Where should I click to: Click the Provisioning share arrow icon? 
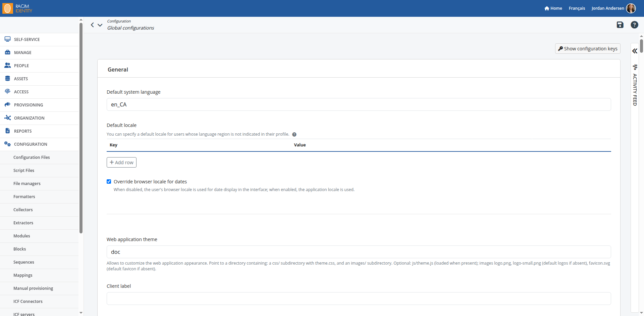(x=7, y=105)
